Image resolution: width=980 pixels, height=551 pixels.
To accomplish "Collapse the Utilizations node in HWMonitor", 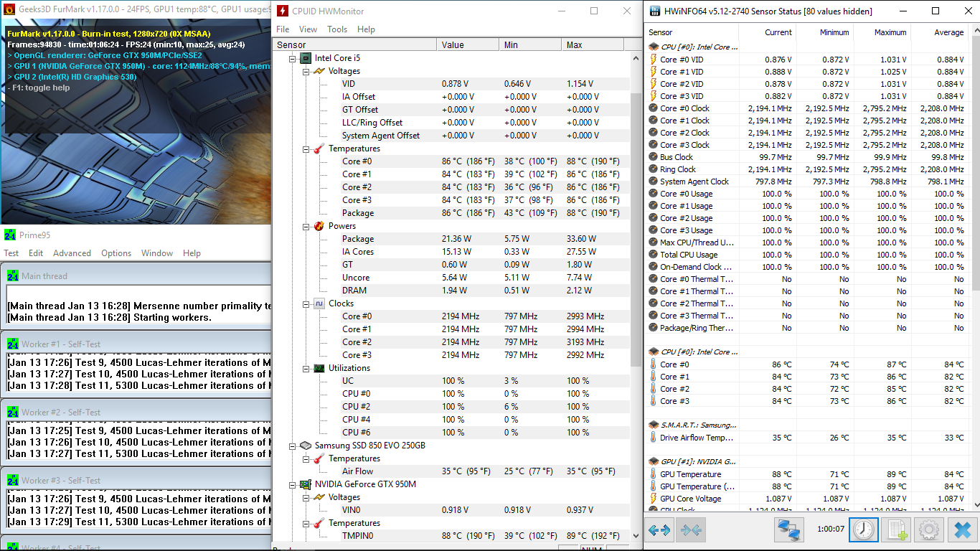I will 306,368.
